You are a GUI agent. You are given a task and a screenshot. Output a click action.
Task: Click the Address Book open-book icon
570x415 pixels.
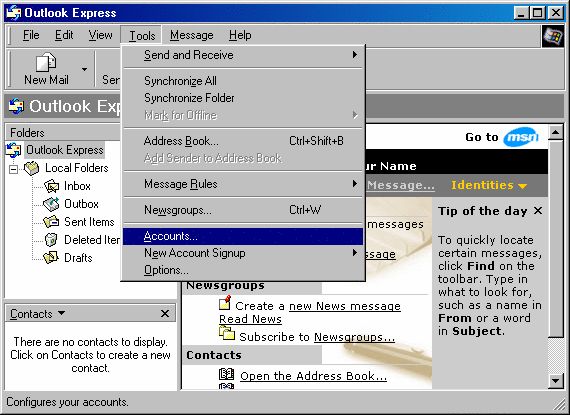[226, 374]
